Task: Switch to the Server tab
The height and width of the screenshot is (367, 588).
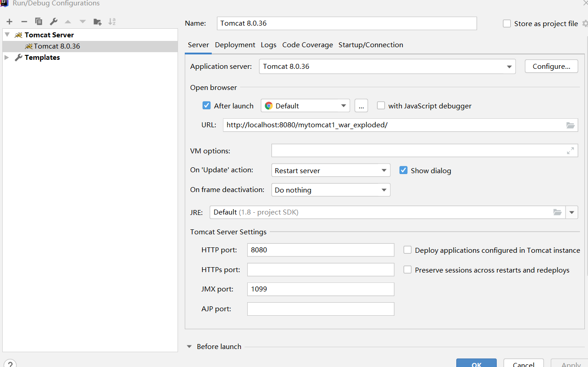Action: pyautogui.click(x=198, y=45)
